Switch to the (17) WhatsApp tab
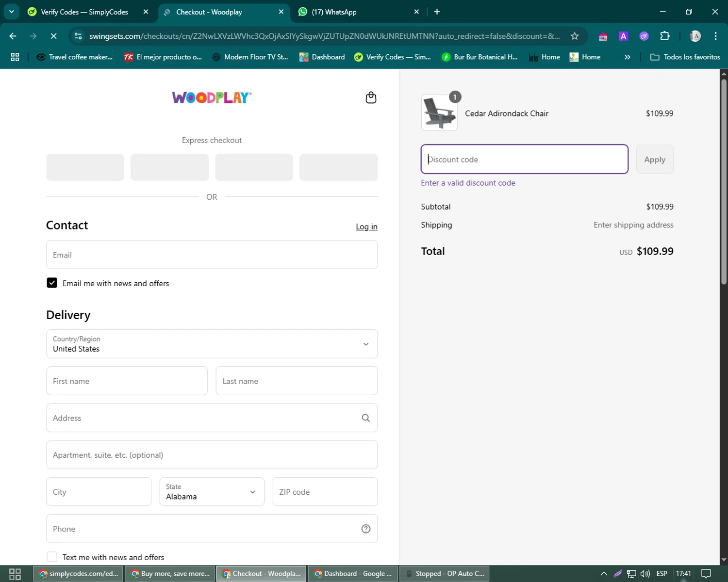The width and height of the screenshot is (728, 582). point(334,12)
